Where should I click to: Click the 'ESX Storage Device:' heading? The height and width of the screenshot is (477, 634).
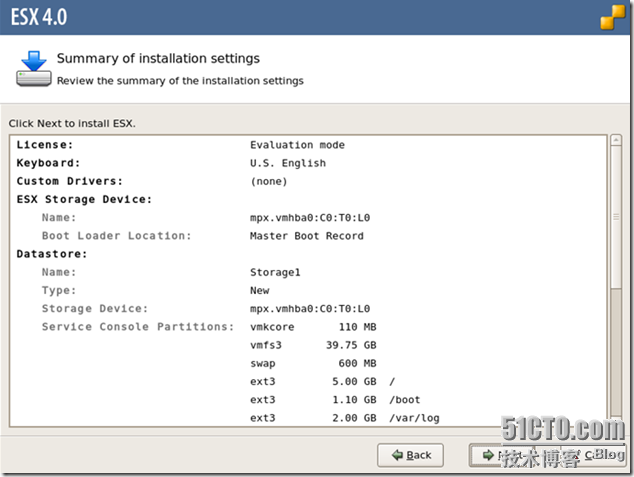coord(84,199)
